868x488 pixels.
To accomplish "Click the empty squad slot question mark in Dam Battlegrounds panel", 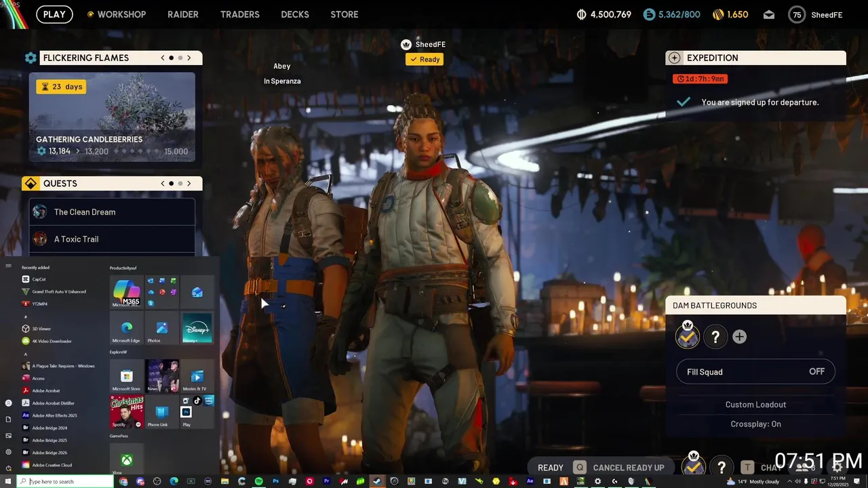I will (x=715, y=337).
